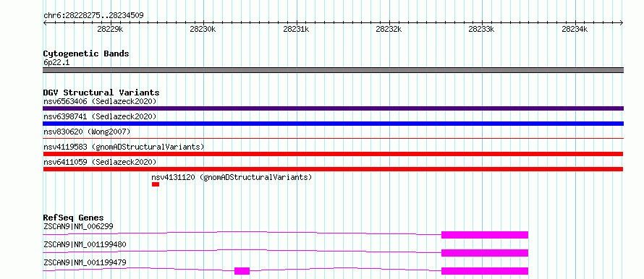The width and height of the screenshot is (644, 279).
Task: Click the small magenta exon of NM_001199479
Action: 242,271
